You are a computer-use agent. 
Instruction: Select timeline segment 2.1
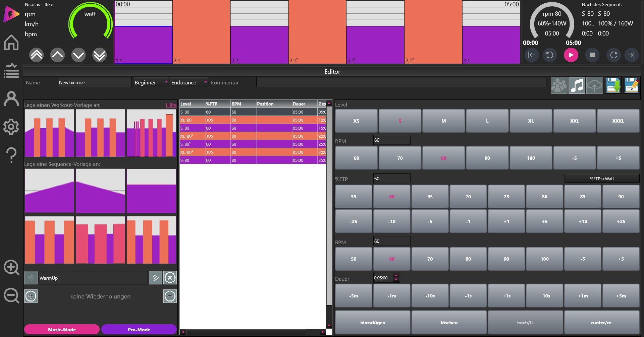click(201, 32)
